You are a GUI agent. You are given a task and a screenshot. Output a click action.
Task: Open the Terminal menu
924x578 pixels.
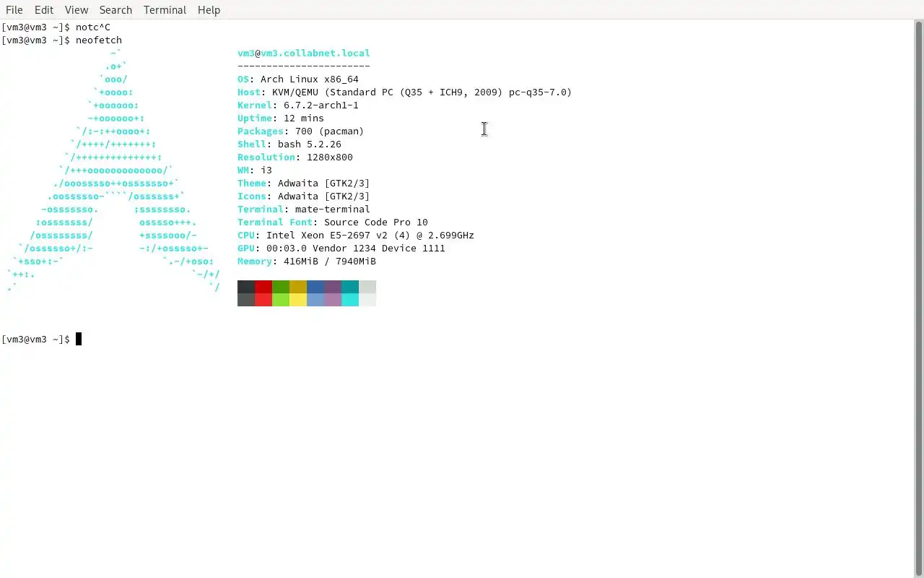[165, 9]
